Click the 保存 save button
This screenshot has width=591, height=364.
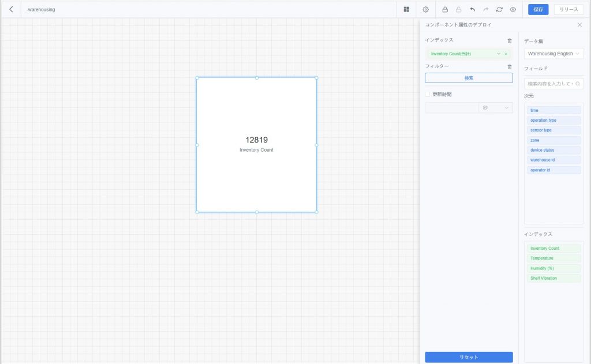click(x=538, y=9)
